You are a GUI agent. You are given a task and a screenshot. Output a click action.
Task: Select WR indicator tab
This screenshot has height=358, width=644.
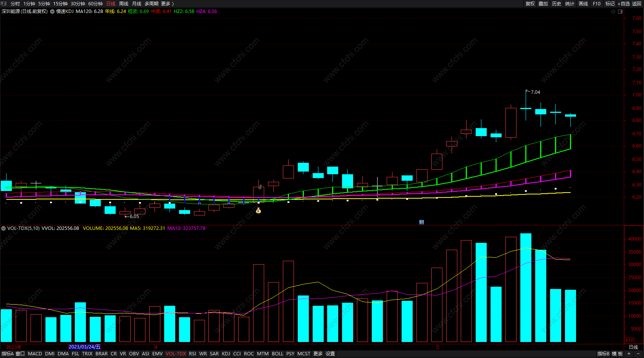[203, 354]
